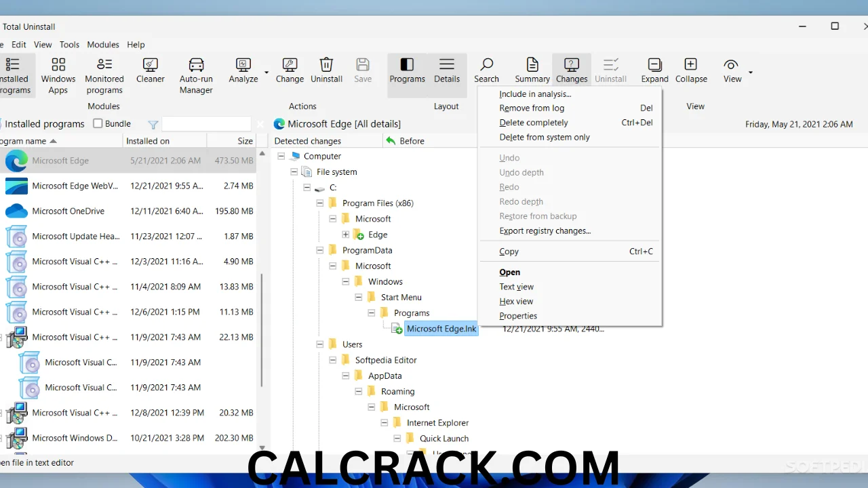Select the Softpedia Editor folder
This screenshot has width=868, height=488.
386,360
